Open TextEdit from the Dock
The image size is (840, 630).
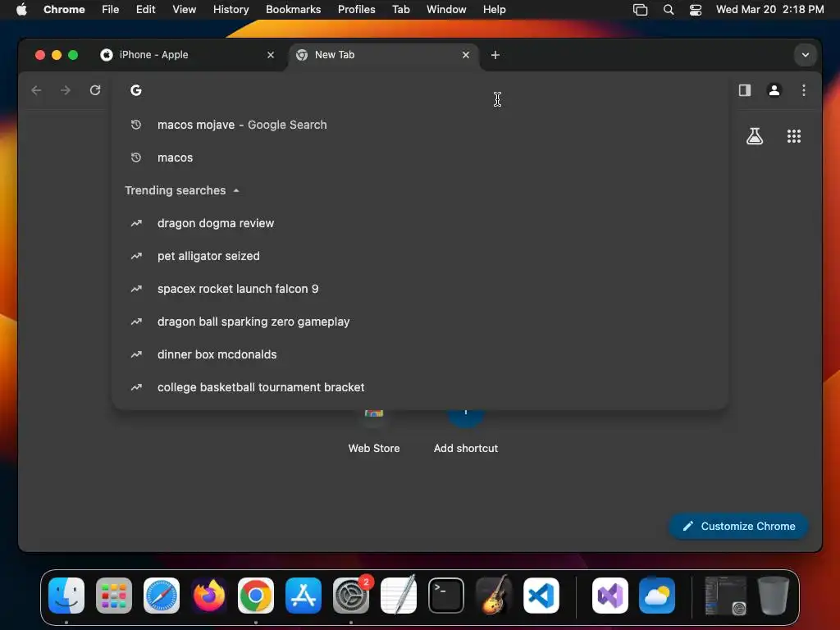pos(399,596)
